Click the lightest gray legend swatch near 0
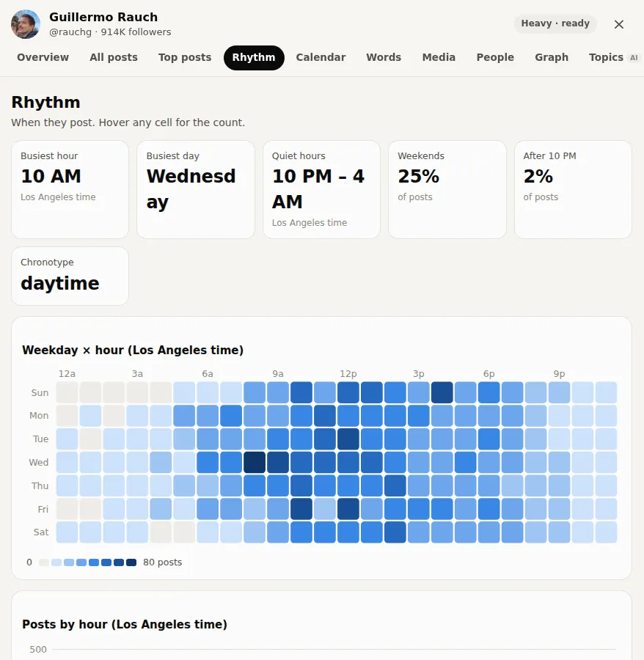The height and width of the screenshot is (660, 644). click(x=44, y=562)
